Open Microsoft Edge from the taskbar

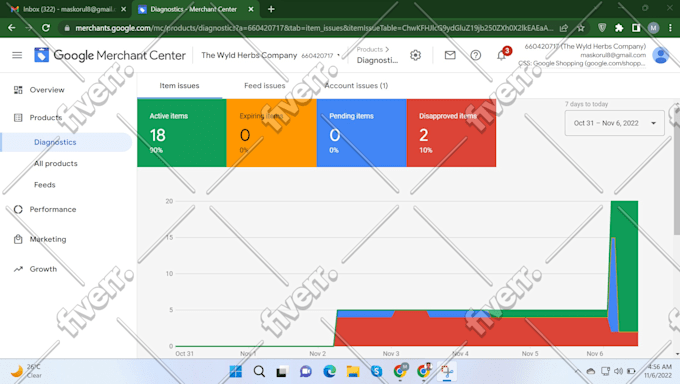tap(330, 371)
